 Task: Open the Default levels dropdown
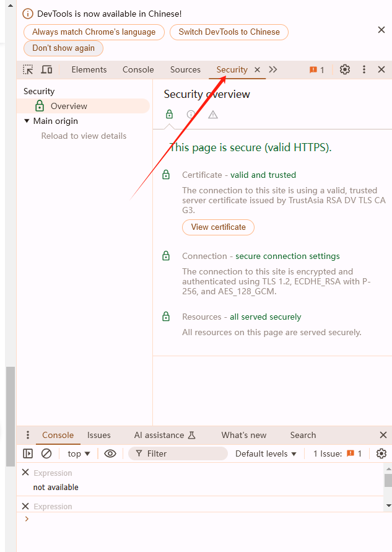click(x=266, y=453)
